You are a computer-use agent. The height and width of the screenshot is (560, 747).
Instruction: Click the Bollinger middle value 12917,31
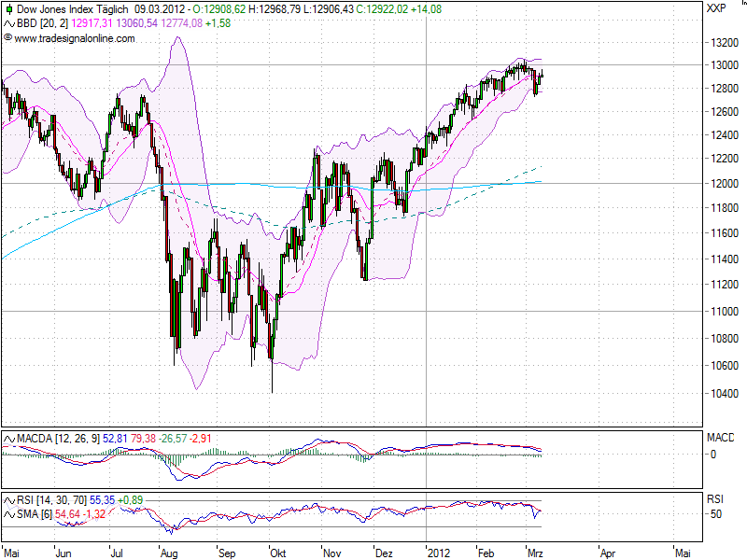(92, 23)
